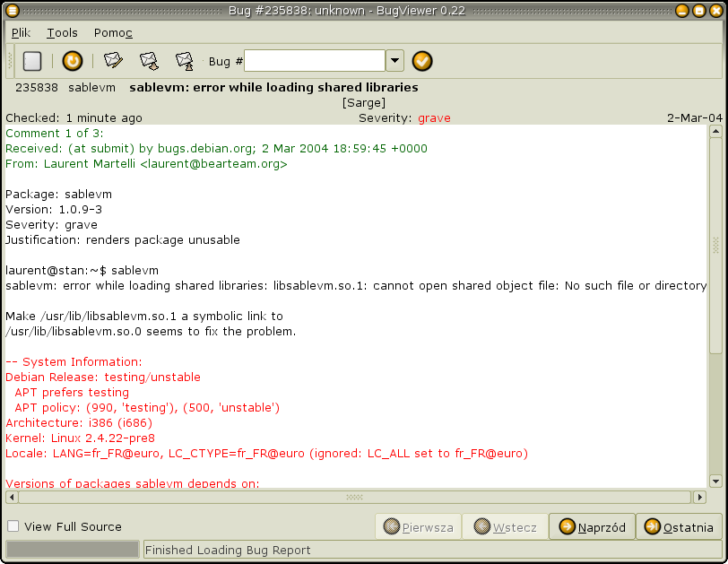Enable the View Full Source checkbox
728x564 pixels.
(x=13, y=526)
